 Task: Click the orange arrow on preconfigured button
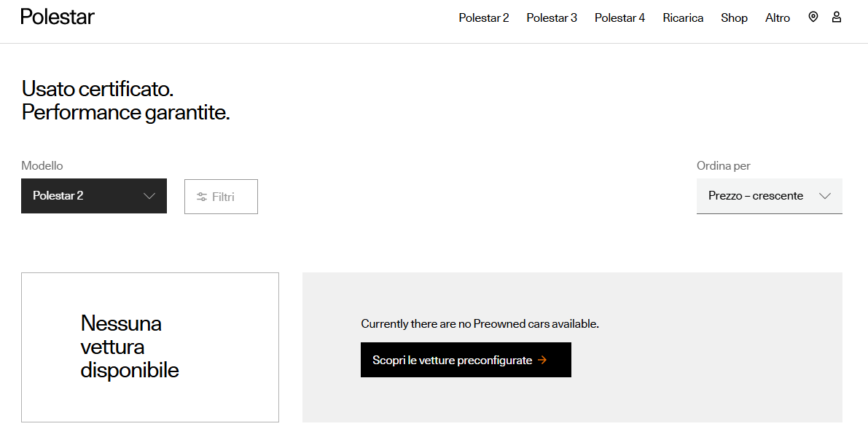(x=542, y=360)
